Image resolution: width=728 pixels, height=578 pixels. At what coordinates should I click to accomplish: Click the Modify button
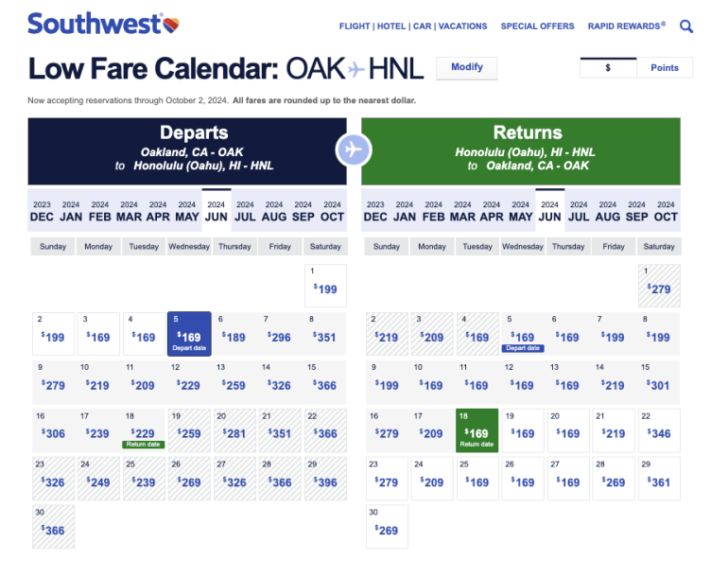466,67
